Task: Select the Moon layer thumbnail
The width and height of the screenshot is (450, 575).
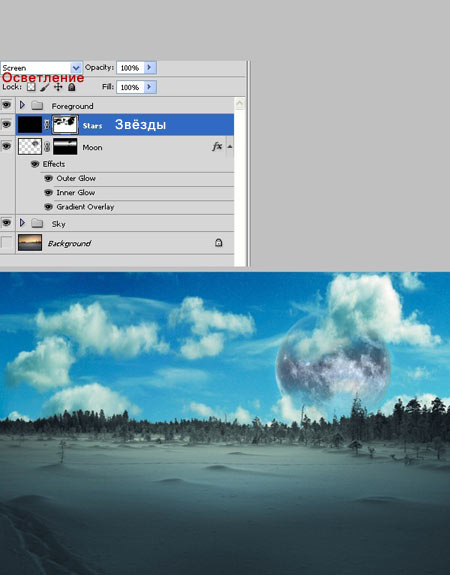Action: (x=30, y=146)
